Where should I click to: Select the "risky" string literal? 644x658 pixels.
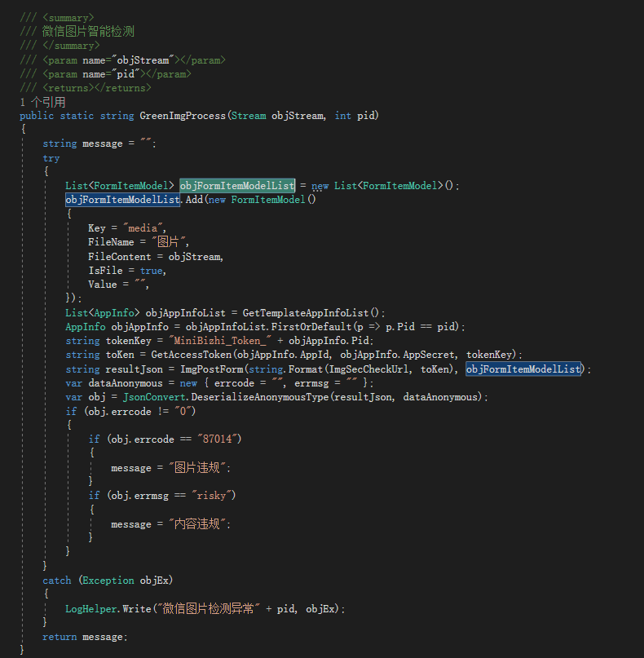(211, 496)
